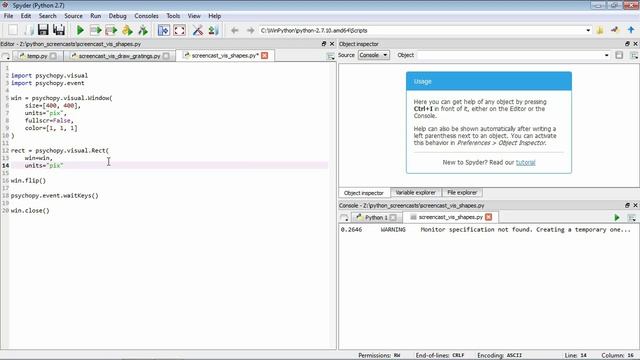Image resolution: width=640 pixels, height=360 pixels.
Task: Undock the Editor pane
Action: click(324, 44)
